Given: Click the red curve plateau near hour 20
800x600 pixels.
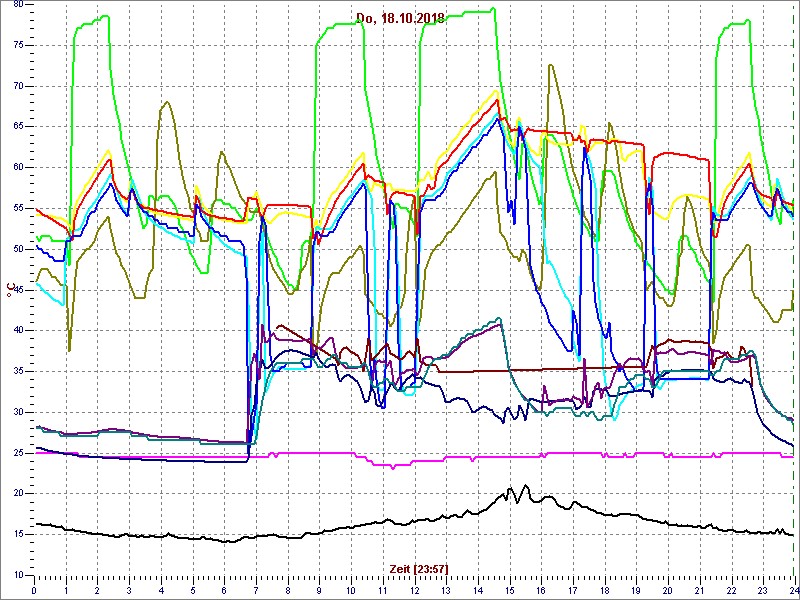Looking at the screenshot, I should (680, 155).
